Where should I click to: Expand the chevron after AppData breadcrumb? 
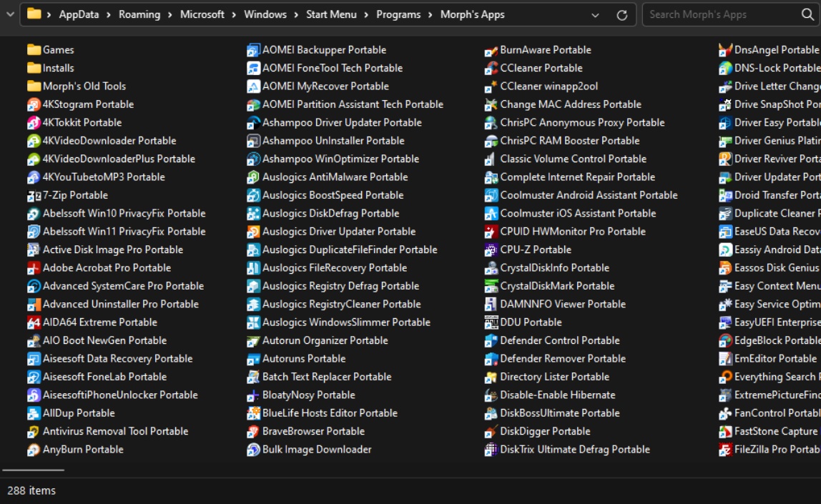[x=109, y=14]
